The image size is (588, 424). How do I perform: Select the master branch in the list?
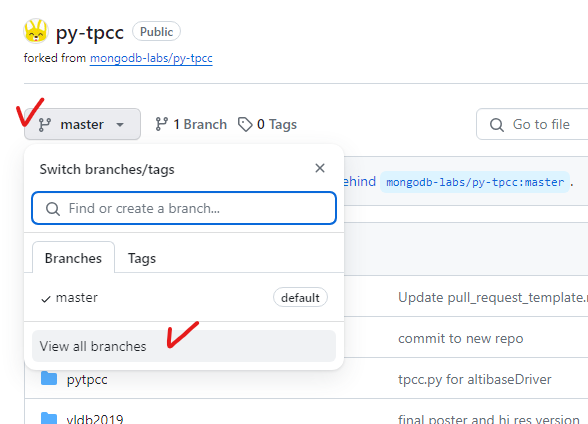[x=184, y=298]
